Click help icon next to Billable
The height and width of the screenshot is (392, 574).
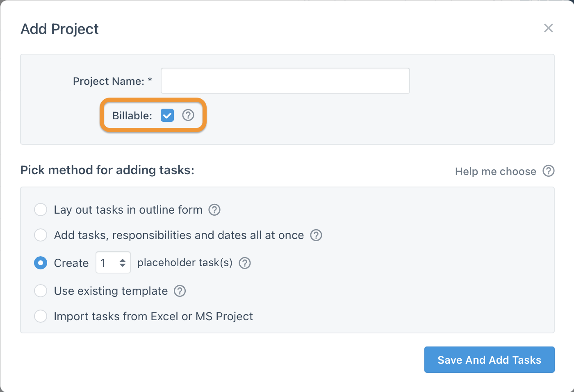(188, 115)
